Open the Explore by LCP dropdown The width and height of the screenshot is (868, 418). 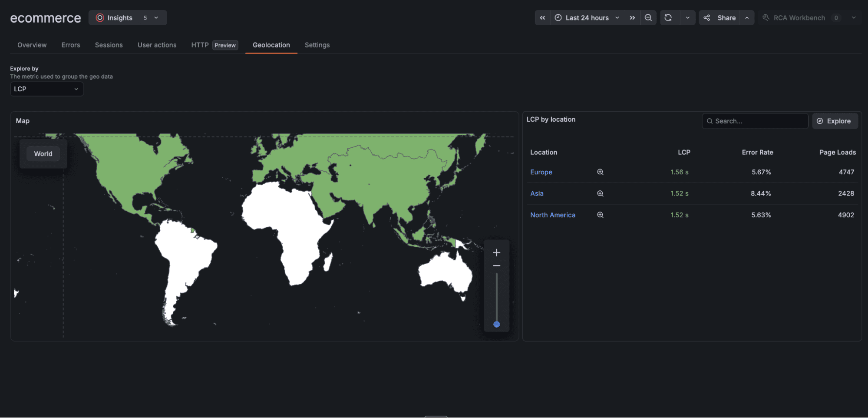point(46,89)
